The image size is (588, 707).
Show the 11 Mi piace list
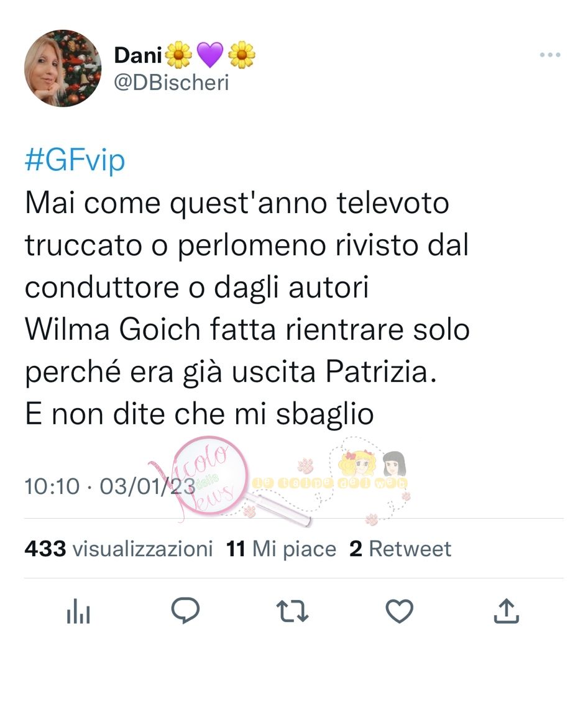281,549
